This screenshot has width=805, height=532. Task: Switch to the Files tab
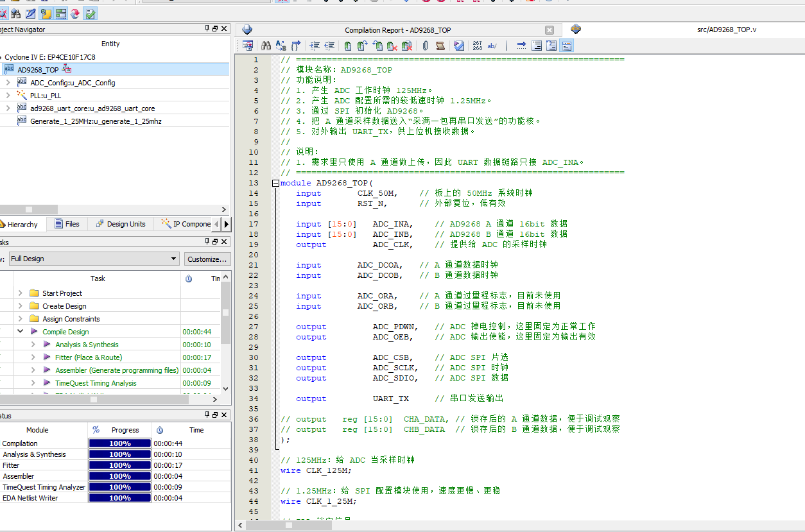tap(67, 224)
